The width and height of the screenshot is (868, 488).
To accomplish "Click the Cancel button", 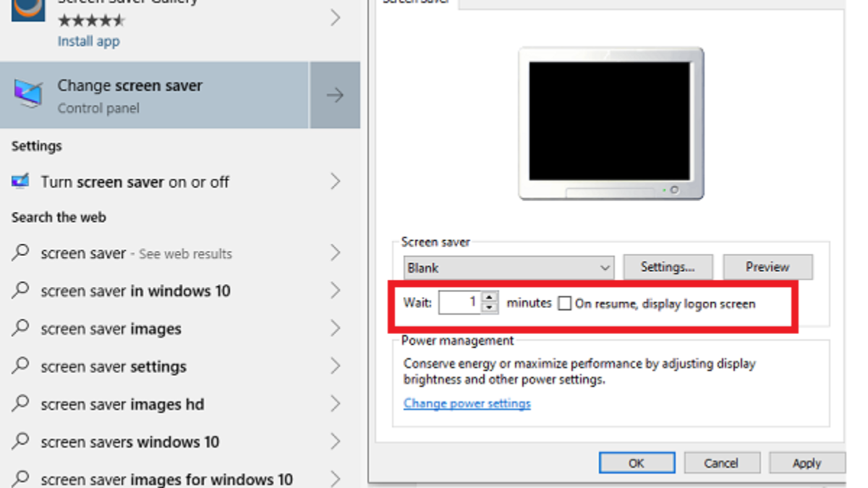I will [722, 463].
